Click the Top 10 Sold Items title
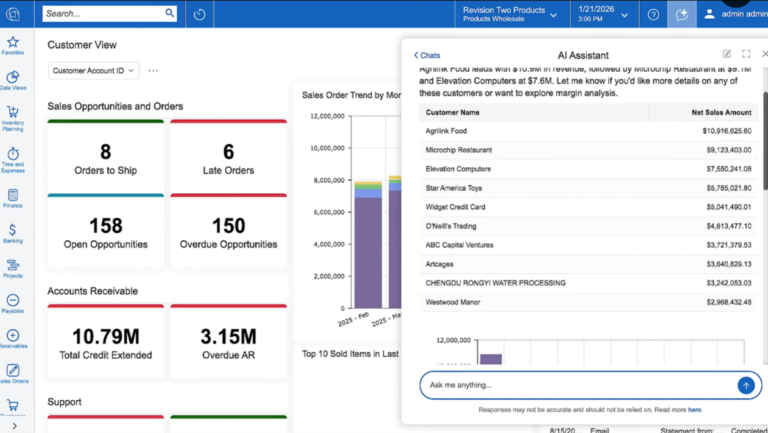The height and width of the screenshot is (433, 768). [x=350, y=354]
